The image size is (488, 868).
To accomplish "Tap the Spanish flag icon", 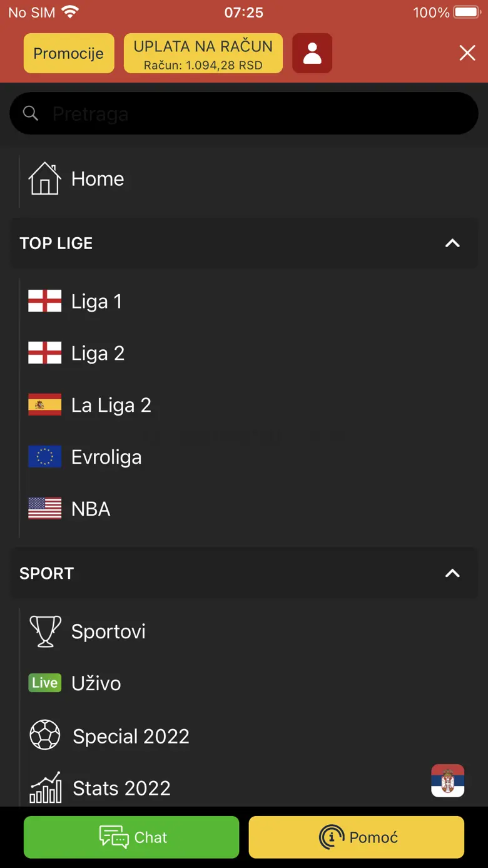I will [x=45, y=405].
